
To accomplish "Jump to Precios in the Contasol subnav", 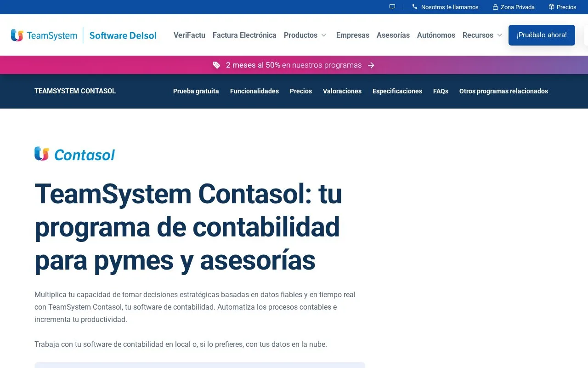I will point(301,91).
